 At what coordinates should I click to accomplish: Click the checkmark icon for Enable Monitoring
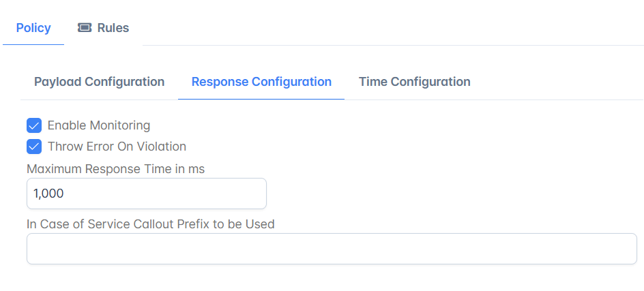pos(34,125)
